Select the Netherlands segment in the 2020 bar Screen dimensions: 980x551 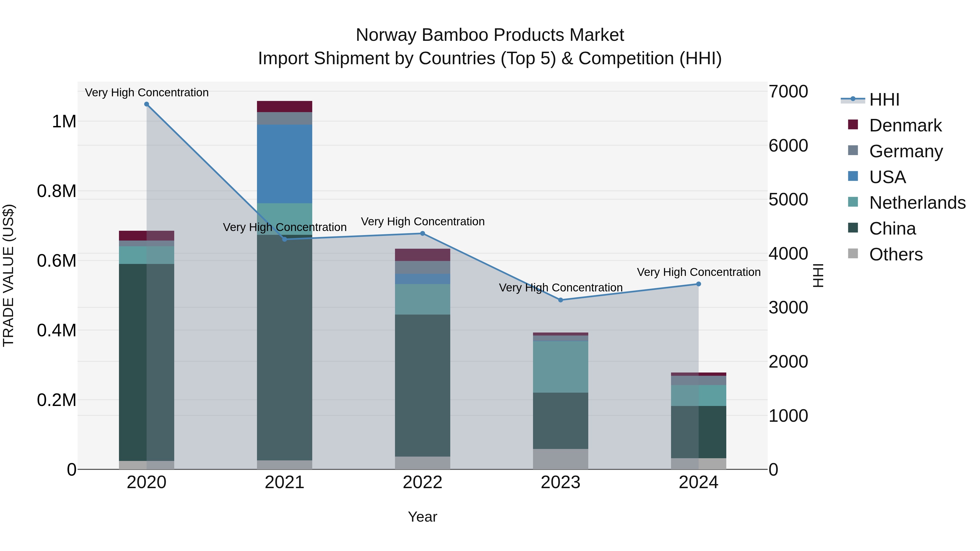pyautogui.click(x=146, y=255)
